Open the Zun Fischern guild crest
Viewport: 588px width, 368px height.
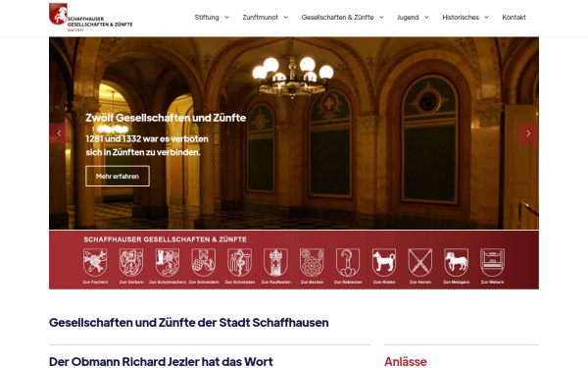pos(95,262)
